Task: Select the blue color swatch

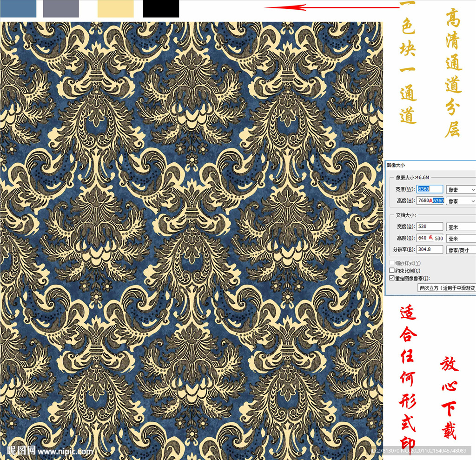Action: pos(18,8)
